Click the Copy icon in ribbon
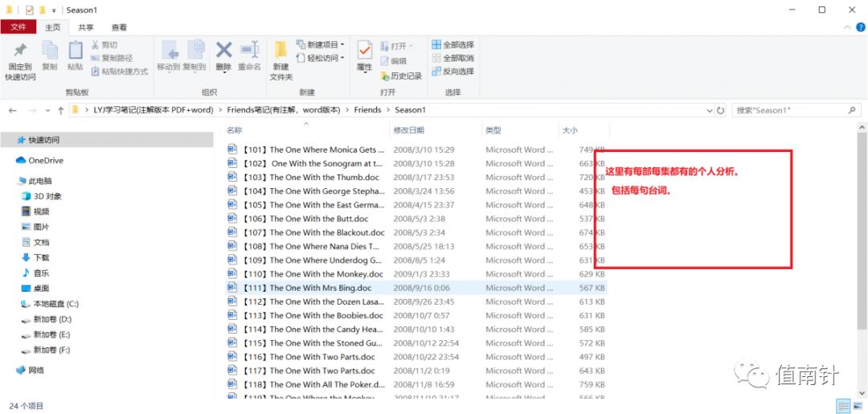This screenshot has height=414, width=868. click(50, 51)
